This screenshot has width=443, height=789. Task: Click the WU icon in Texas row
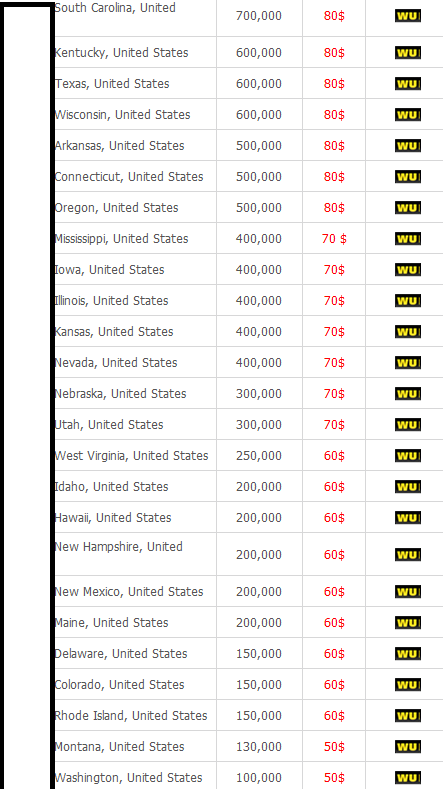pyautogui.click(x=408, y=84)
